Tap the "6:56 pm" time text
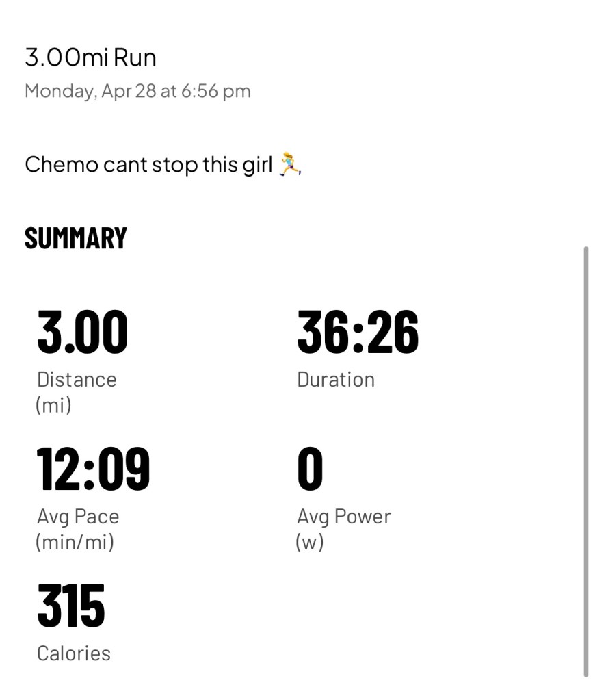The width and height of the screenshot is (593, 700). 215,91
